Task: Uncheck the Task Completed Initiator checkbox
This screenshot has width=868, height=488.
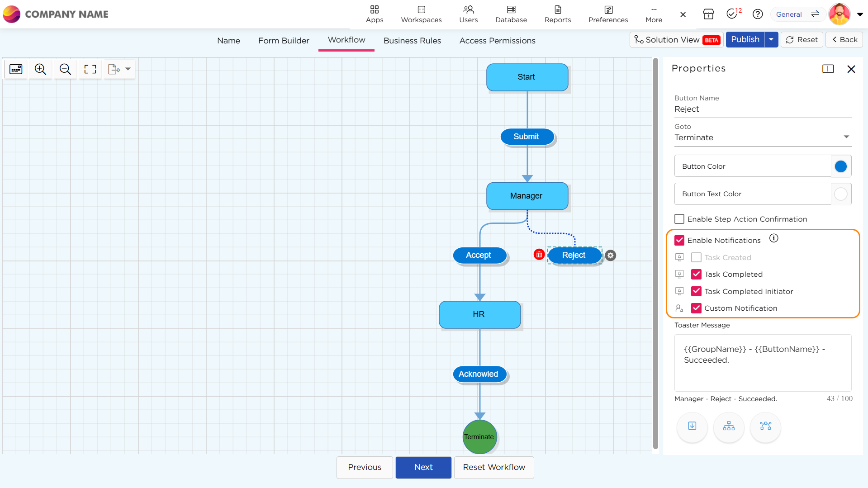Action: click(696, 292)
